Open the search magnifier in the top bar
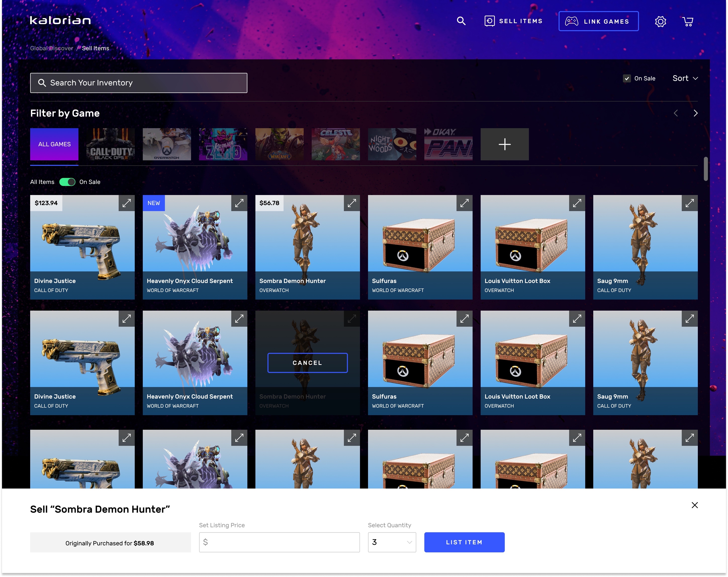 coord(461,21)
